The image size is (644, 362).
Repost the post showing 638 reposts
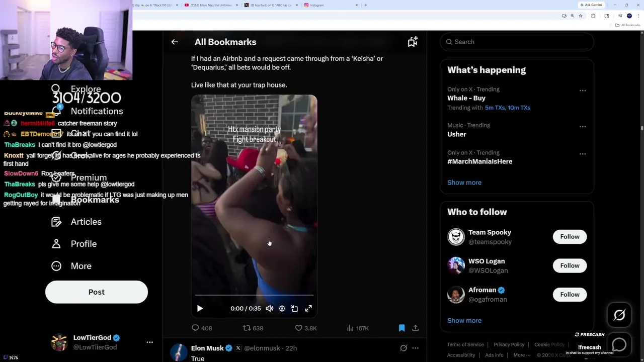pyautogui.click(x=253, y=328)
